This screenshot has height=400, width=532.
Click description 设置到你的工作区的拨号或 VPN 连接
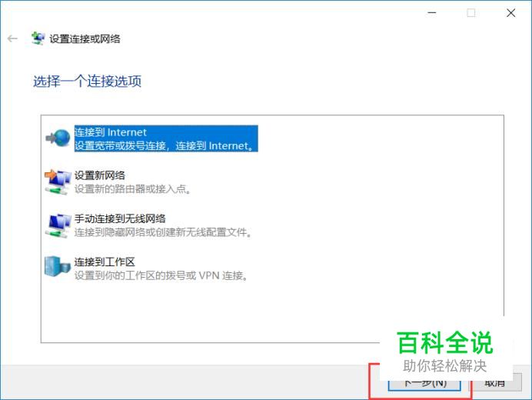[161, 275]
